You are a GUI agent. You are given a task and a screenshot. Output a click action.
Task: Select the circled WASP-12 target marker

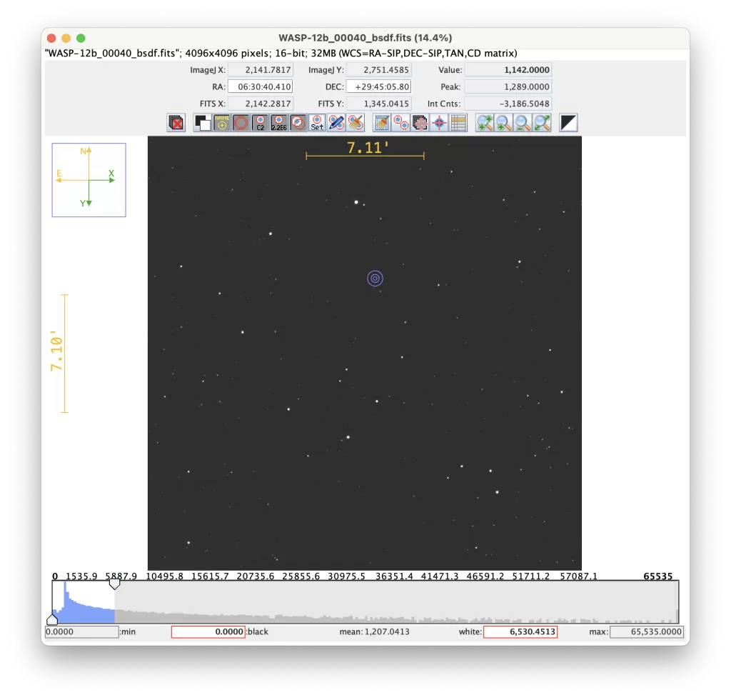[375, 279]
